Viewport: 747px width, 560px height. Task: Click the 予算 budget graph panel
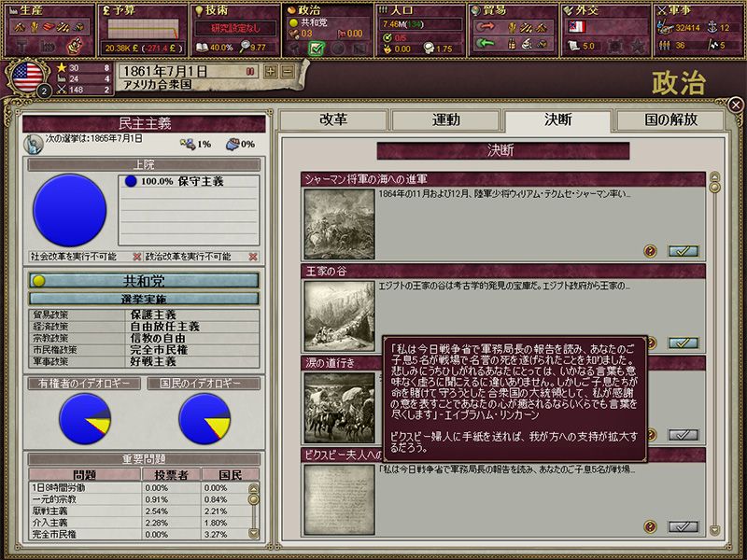click(x=143, y=29)
